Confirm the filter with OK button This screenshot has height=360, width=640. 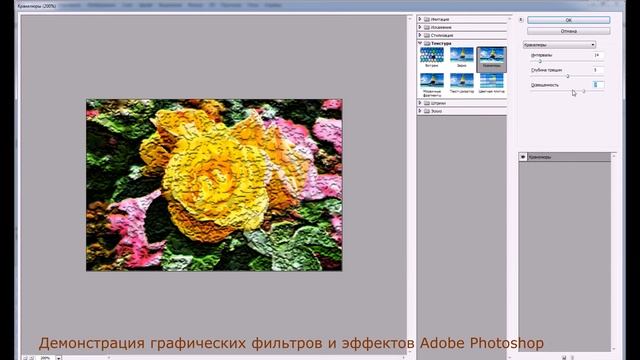click(569, 20)
